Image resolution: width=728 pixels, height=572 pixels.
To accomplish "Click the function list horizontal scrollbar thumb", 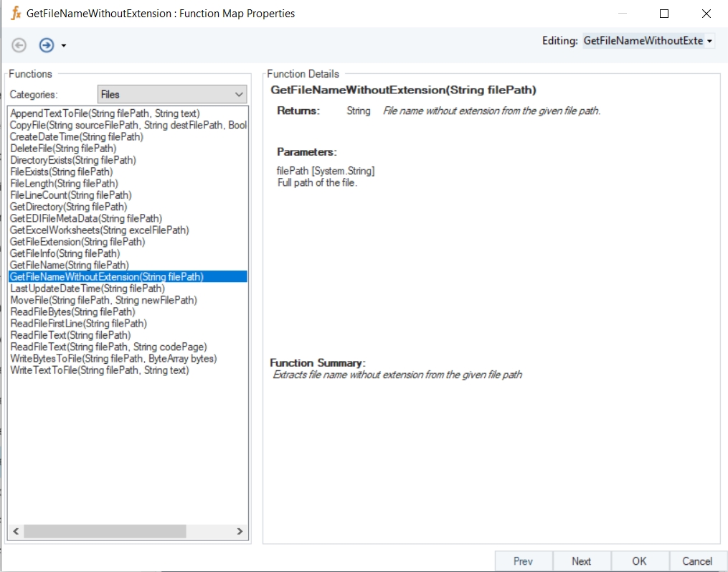I will [105, 532].
